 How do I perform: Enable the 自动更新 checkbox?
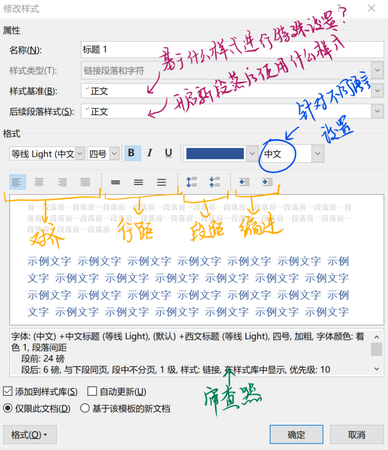point(92,391)
